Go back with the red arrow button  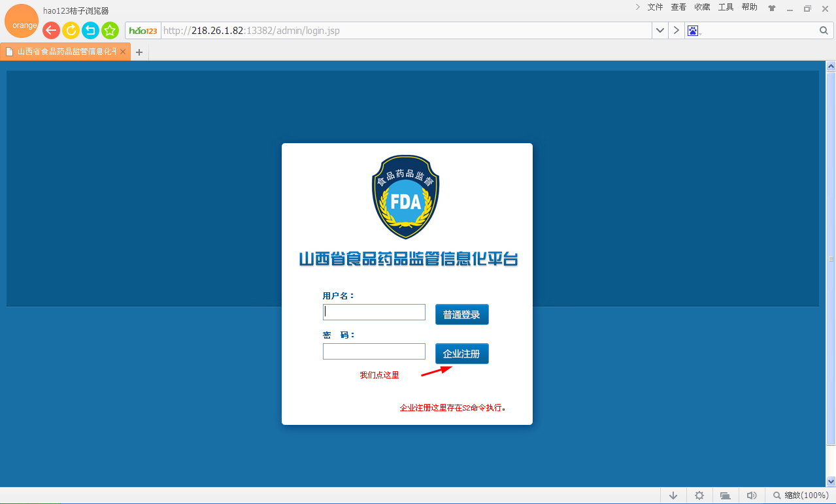(51, 30)
